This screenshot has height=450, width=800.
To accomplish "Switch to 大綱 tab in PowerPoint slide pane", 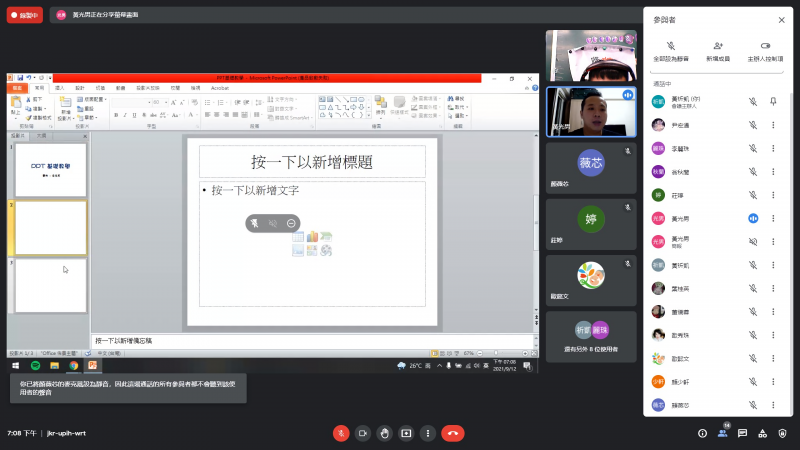I will coord(41,136).
